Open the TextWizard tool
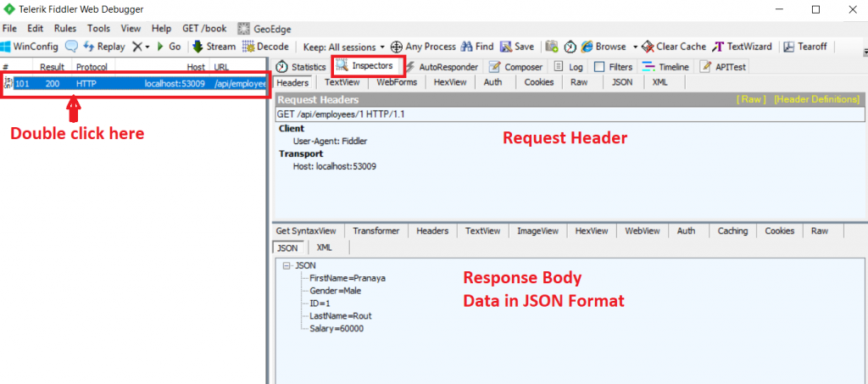The image size is (868, 384). click(743, 47)
